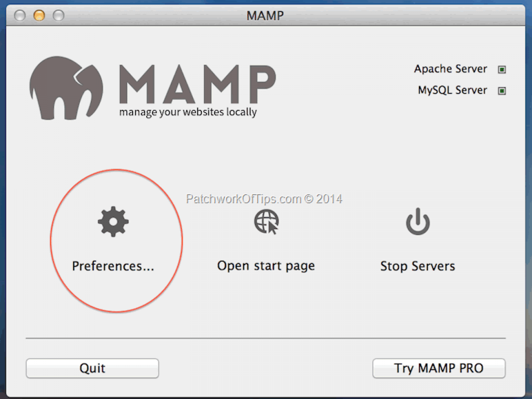Click the globe icon for start page
The image size is (532, 399).
pyautogui.click(x=266, y=221)
